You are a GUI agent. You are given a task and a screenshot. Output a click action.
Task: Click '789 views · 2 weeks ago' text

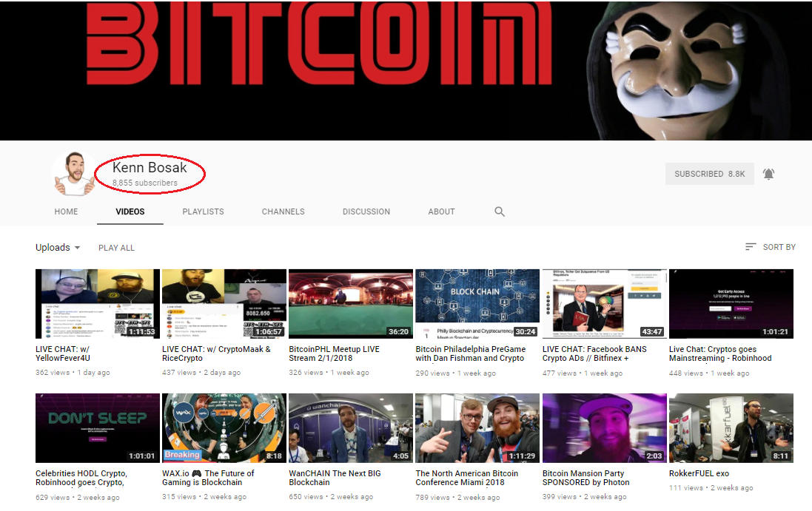(x=457, y=497)
